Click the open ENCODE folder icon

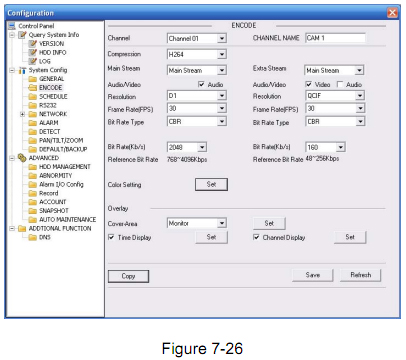[x=33, y=88]
